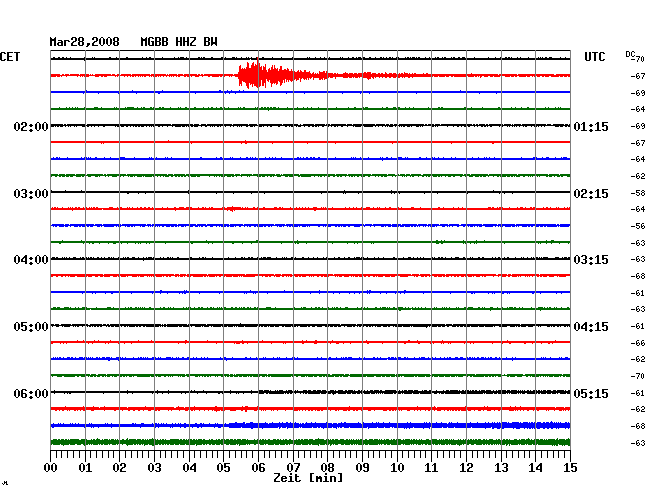650x494 pixels.
Task: Click the 09 minute axis tick label
Action: pyautogui.click(x=362, y=468)
